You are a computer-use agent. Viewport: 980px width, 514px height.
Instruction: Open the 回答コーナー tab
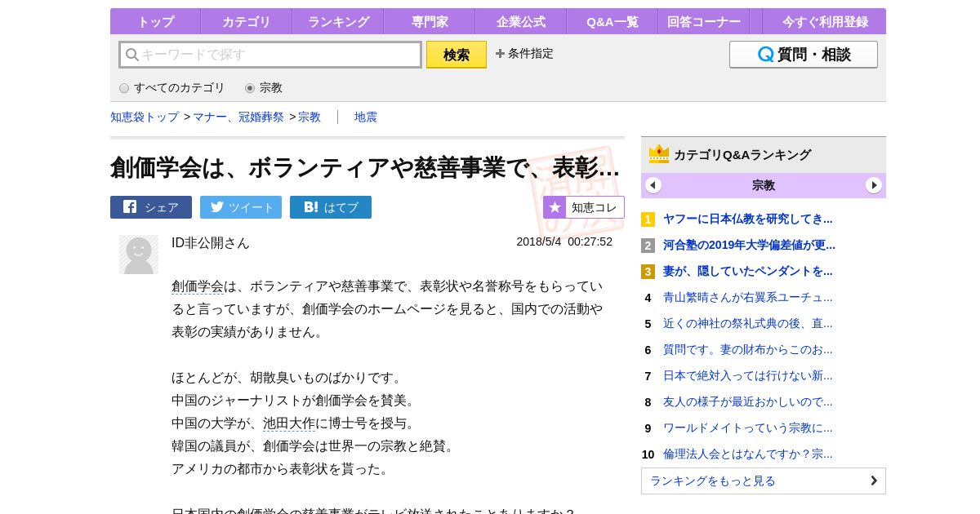pyautogui.click(x=704, y=22)
